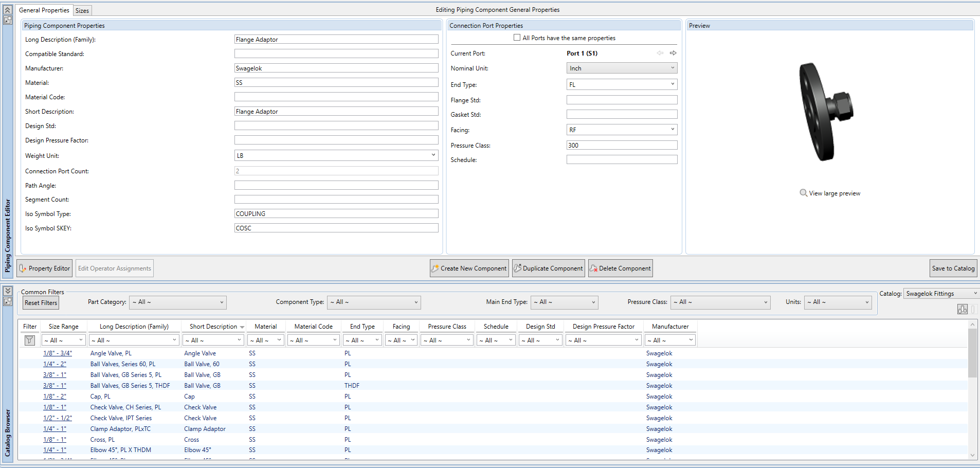
Task: Click the funnel filter icon in grid
Action: (x=29, y=340)
